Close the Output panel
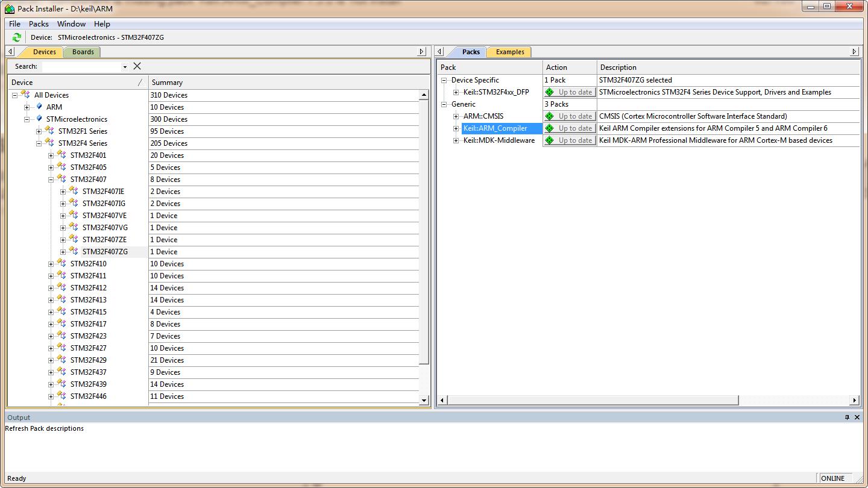This screenshot has width=868, height=488. pyautogui.click(x=857, y=417)
